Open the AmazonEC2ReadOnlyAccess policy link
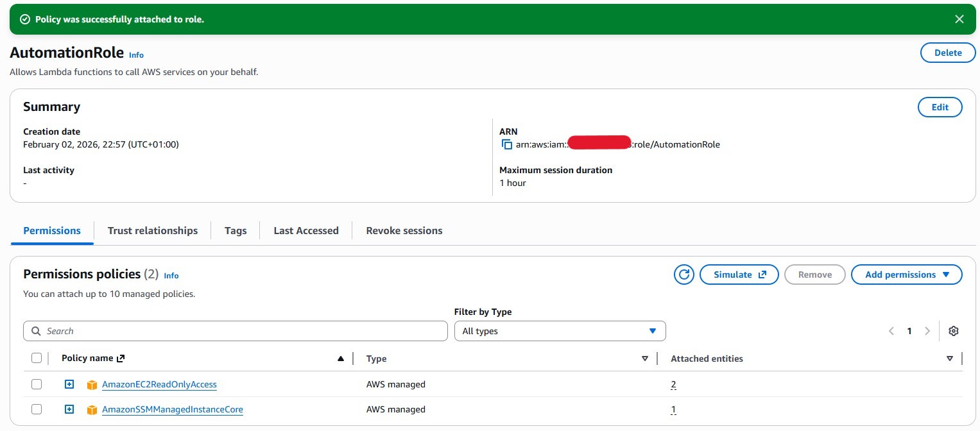The width and height of the screenshot is (980, 431). click(159, 384)
